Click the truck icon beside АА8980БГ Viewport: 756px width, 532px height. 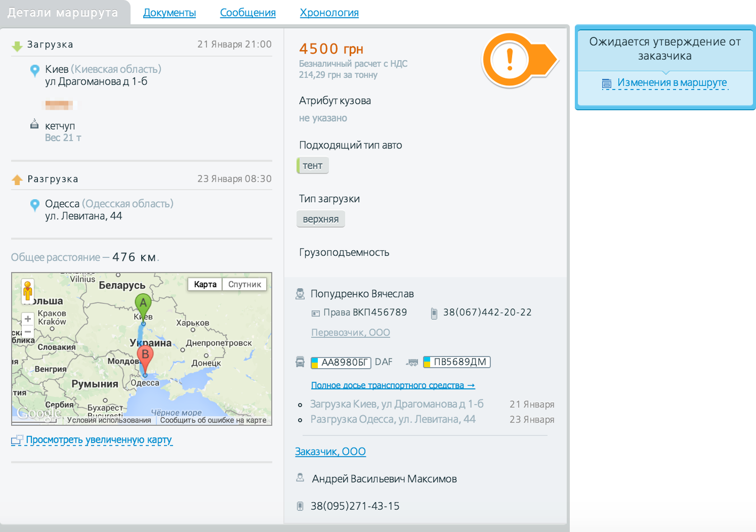[x=300, y=362]
